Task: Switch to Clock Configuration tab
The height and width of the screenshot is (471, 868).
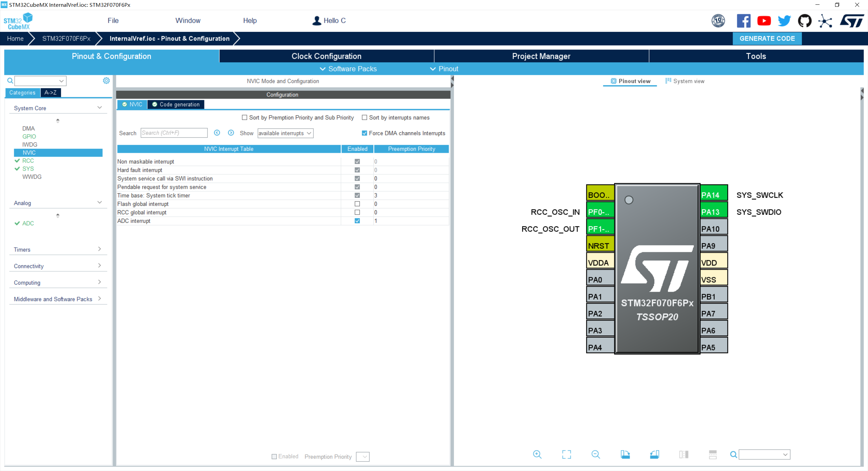Action: click(326, 56)
